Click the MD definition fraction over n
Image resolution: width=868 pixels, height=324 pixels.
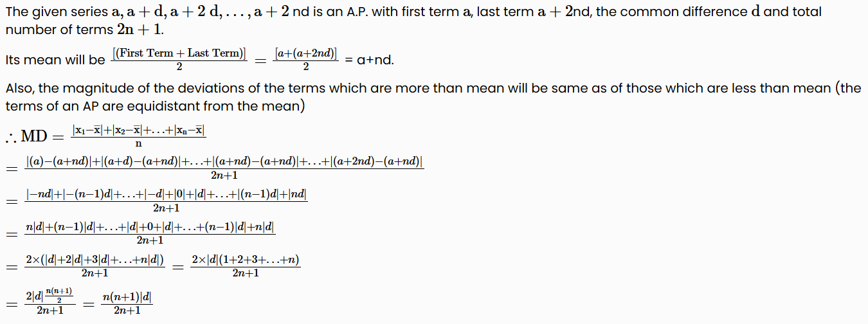138,136
